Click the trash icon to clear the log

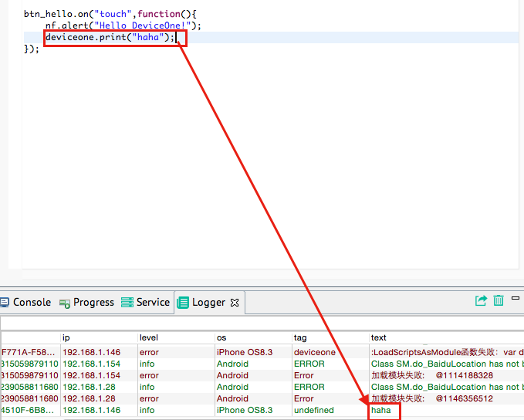pos(499,301)
